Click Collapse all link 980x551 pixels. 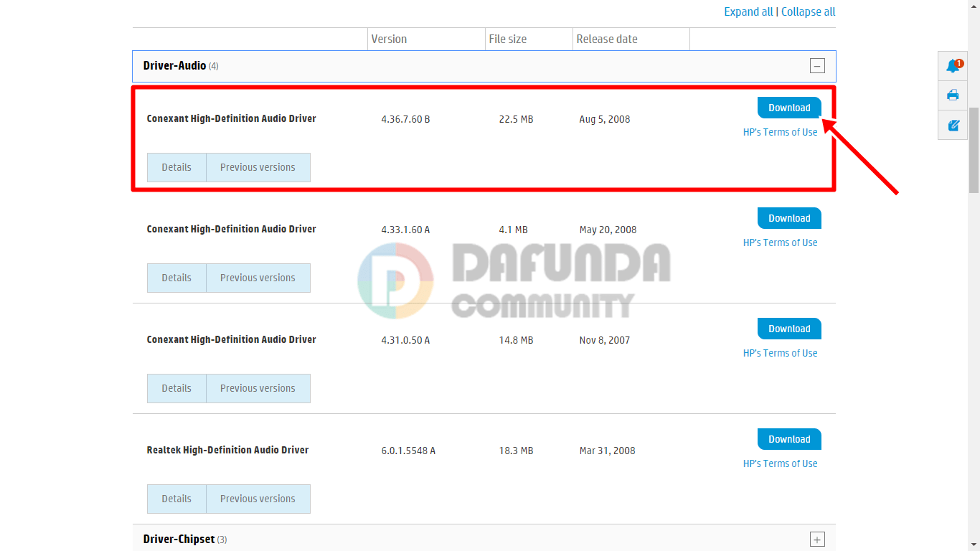808,11
